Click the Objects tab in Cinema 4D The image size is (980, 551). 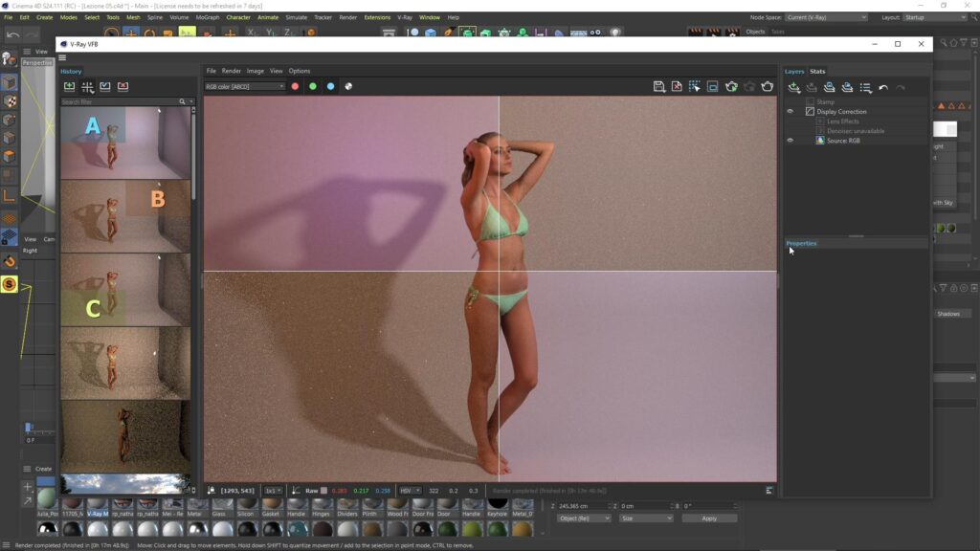coord(755,32)
